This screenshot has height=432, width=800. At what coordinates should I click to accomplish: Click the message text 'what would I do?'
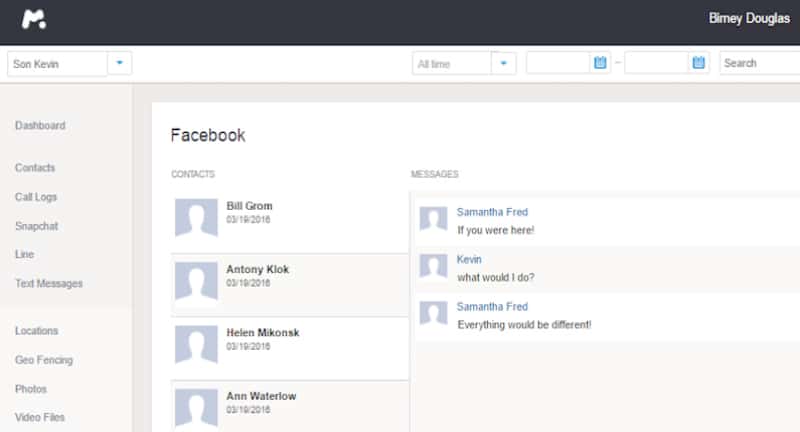point(495,277)
